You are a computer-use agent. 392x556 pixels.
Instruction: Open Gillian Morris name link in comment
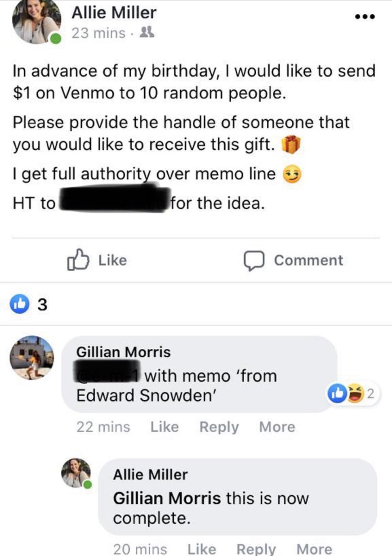123,352
